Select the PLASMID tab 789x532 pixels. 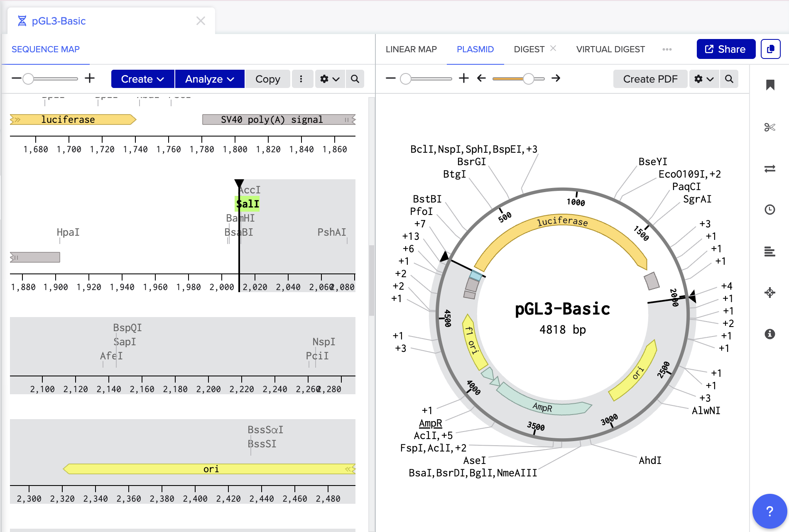coord(475,49)
